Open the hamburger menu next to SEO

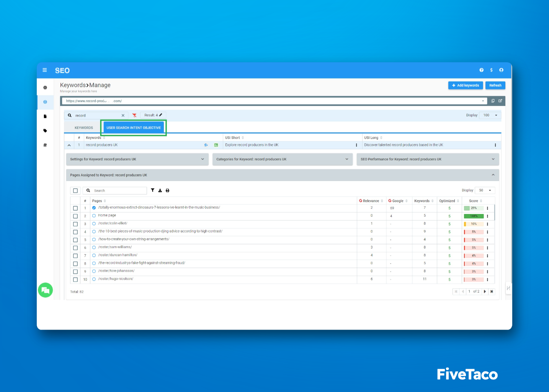(x=45, y=70)
